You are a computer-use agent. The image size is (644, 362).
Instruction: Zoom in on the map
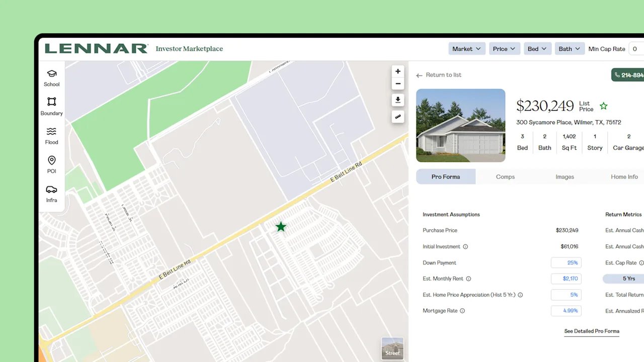[398, 71]
